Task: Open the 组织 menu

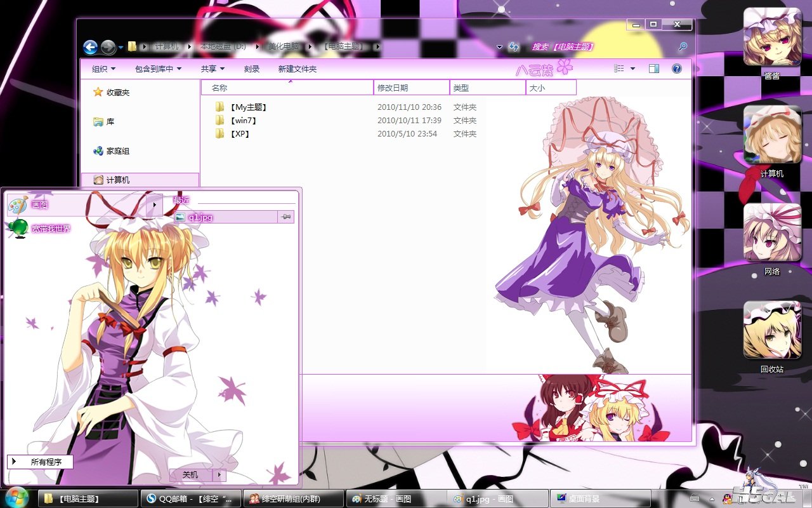Action: [x=104, y=69]
